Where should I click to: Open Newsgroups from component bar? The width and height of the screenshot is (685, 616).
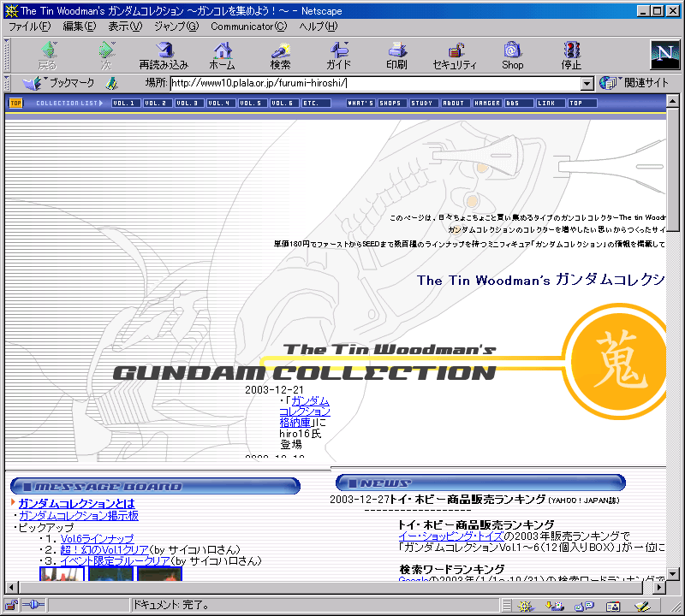coord(584,606)
